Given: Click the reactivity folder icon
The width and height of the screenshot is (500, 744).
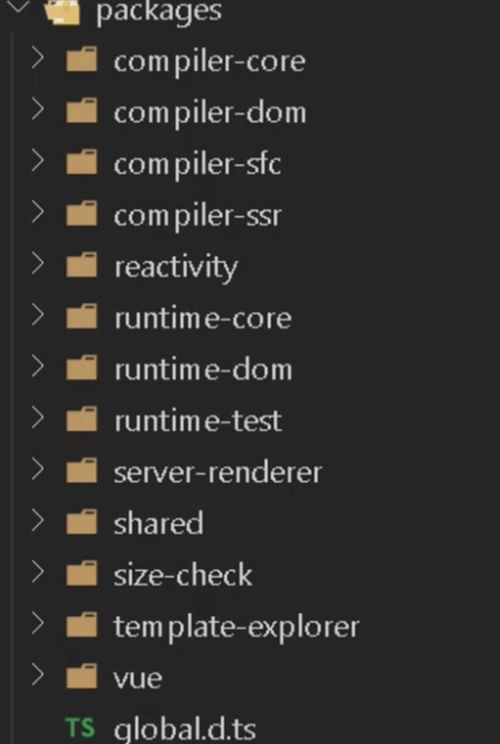Looking at the screenshot, I should [82, 265].
